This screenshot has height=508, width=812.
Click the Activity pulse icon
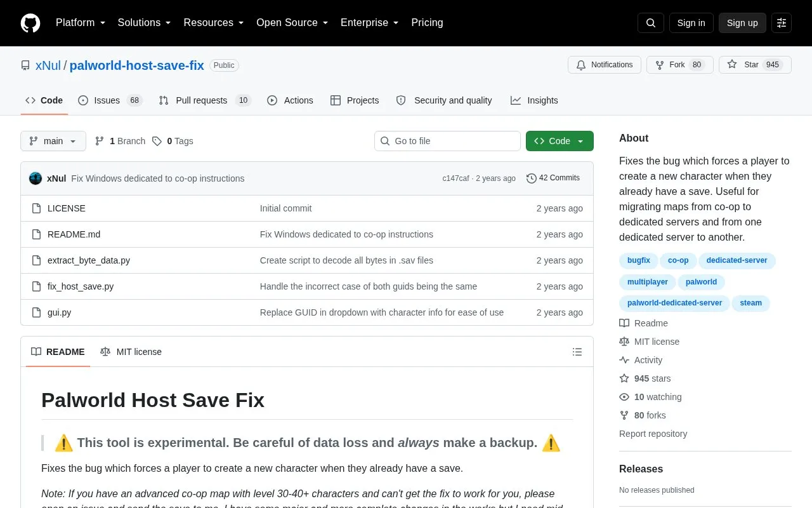pyautogui.click(x=624, y=360)
